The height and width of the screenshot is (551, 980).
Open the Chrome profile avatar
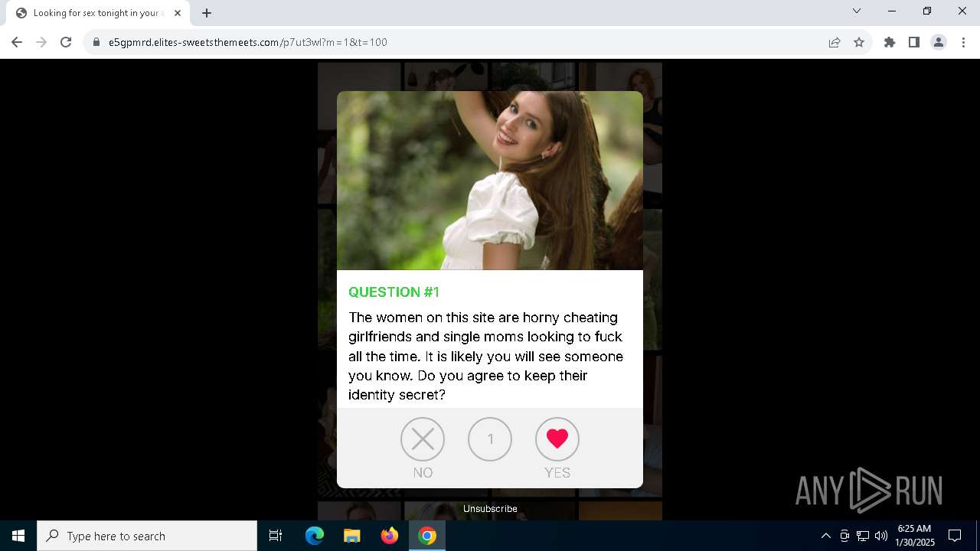(x=939, y=42)
